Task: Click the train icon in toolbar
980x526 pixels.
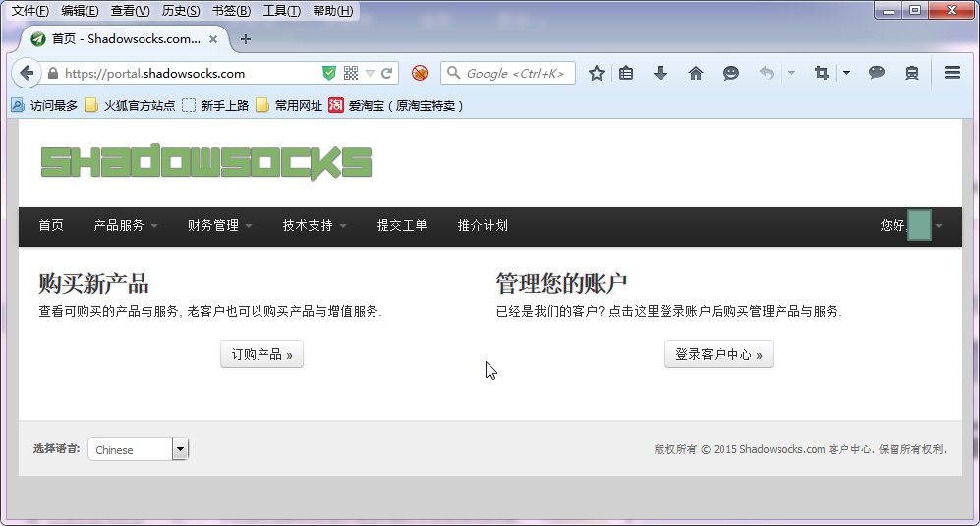Action: [912, 73]
